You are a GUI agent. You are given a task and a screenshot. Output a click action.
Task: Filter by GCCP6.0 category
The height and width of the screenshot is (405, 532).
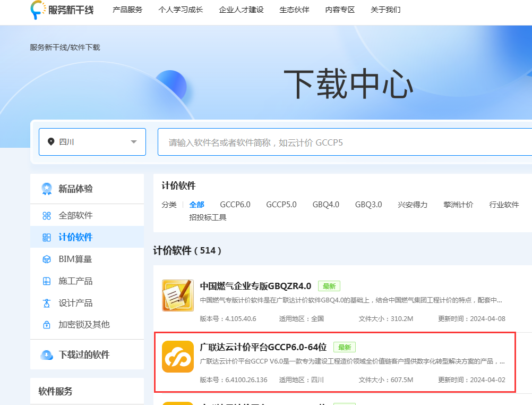click(235, 205)
